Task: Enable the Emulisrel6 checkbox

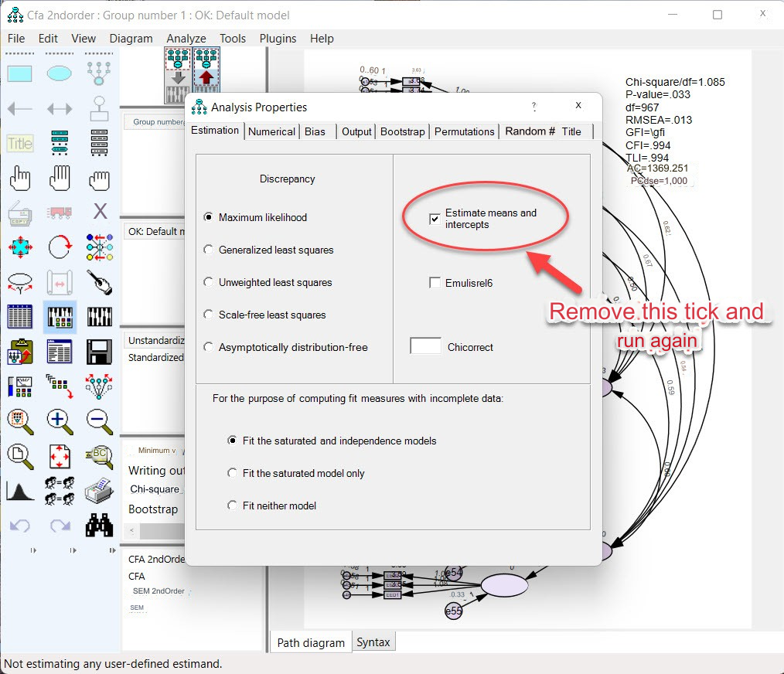Action: (435, 283)
